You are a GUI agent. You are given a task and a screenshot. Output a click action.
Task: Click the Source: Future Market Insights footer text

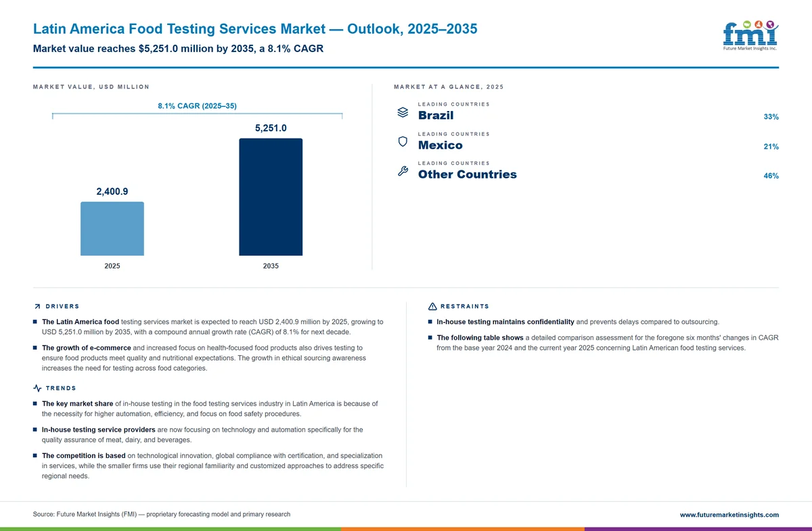[162, 515]
